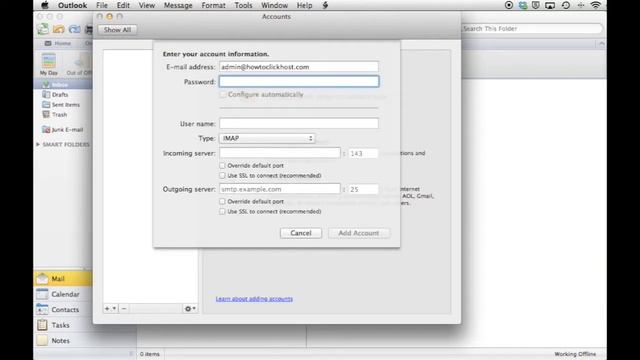Image resolution: width=640 pixels, height=360 pixels.
Task: Click the blue-green menu bar status icon
Action: click(522, 5)
